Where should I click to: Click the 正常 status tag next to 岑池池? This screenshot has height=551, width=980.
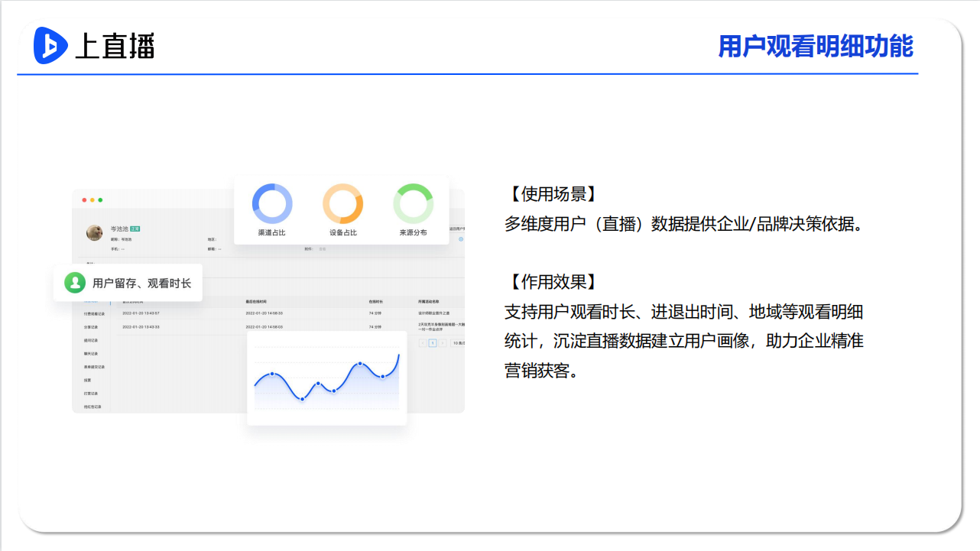(x=135, y=229)
